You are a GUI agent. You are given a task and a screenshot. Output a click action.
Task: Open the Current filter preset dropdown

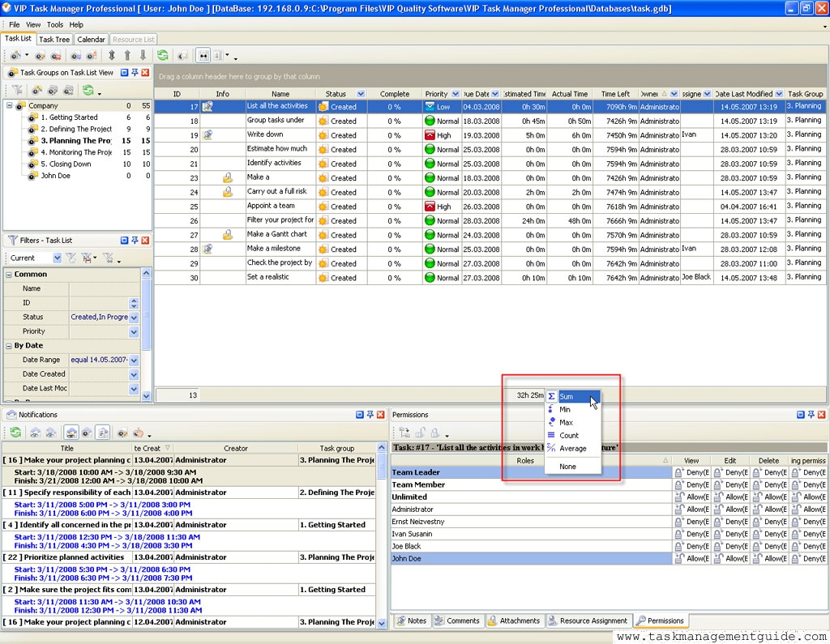pos(58,258)
